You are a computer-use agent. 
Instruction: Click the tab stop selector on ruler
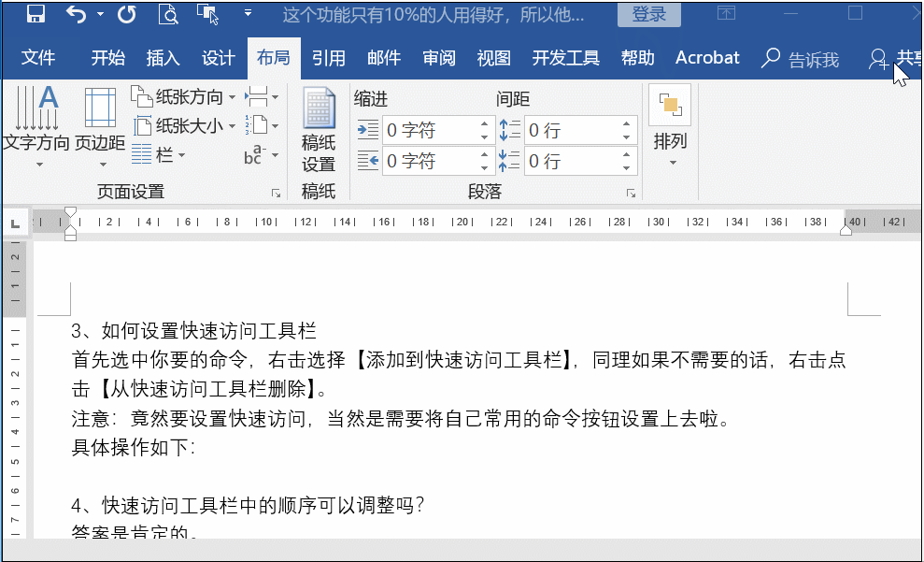(16, 223)
